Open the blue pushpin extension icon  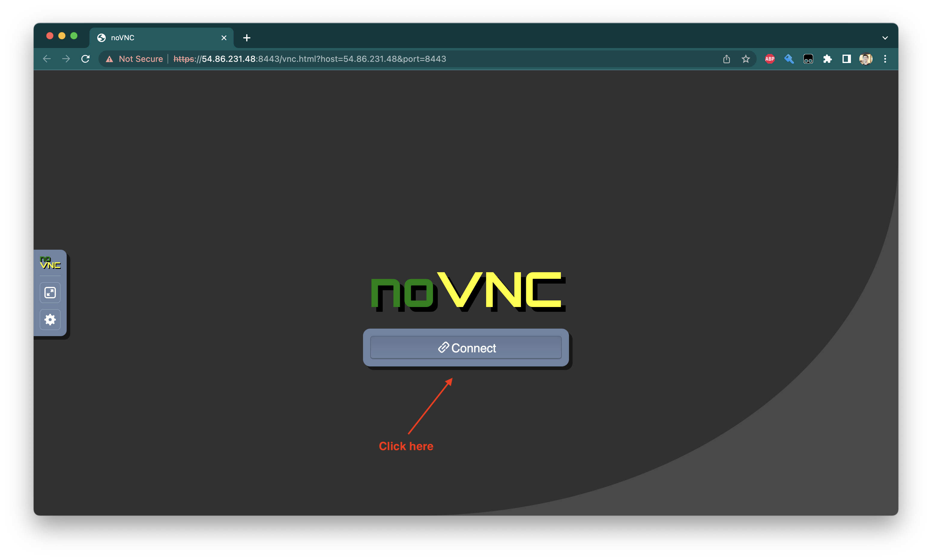click(789, 59)
